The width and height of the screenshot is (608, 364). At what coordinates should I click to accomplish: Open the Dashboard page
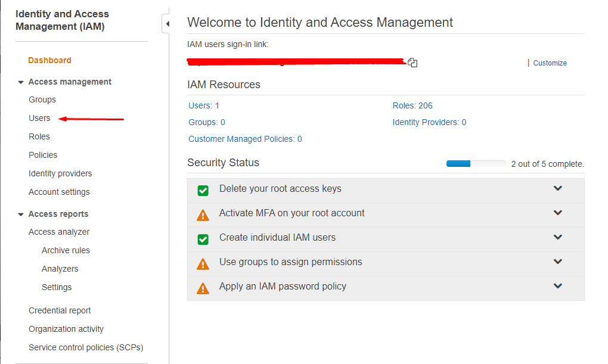pos(49,60)
